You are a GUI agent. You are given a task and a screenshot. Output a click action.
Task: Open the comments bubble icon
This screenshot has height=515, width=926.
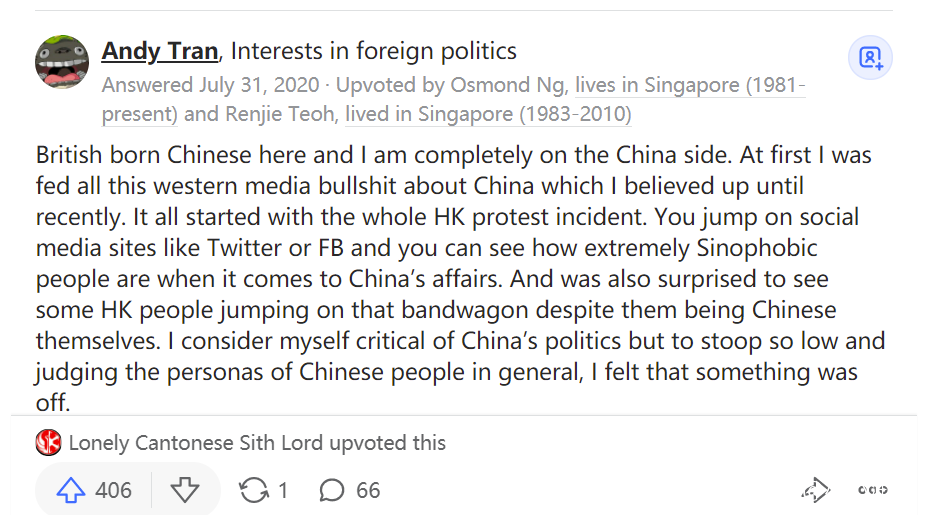332,490
